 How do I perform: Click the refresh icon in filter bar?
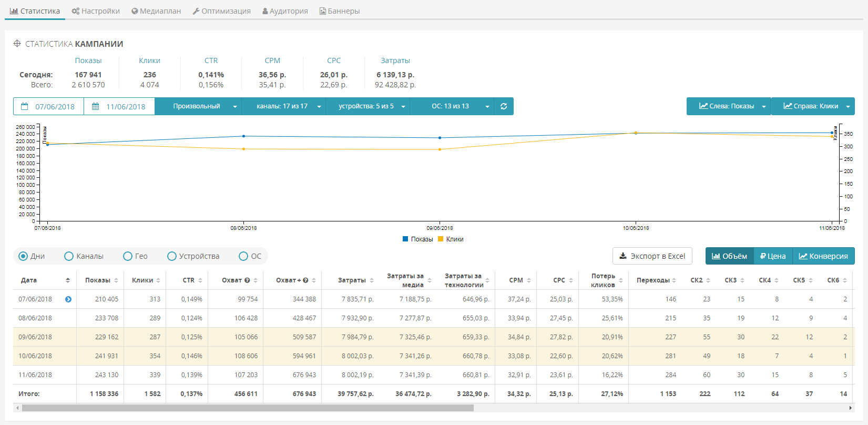504,106
